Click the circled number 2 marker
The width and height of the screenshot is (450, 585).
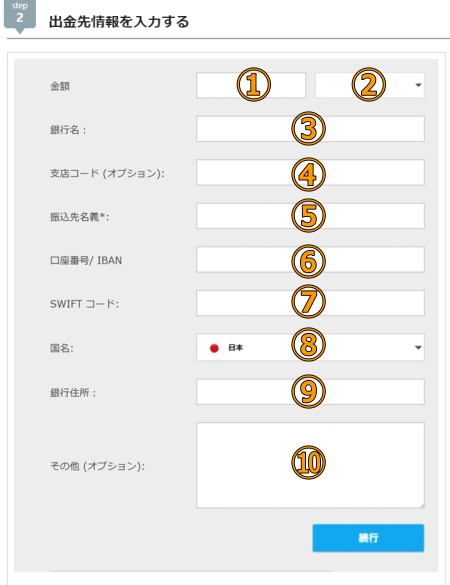(x=369, y=84)
